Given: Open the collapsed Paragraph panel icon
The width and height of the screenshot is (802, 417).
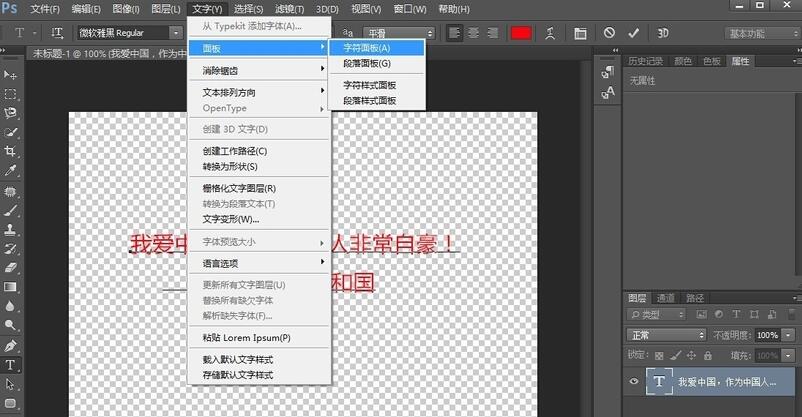Looking at the screenshot, I should 608,73.
